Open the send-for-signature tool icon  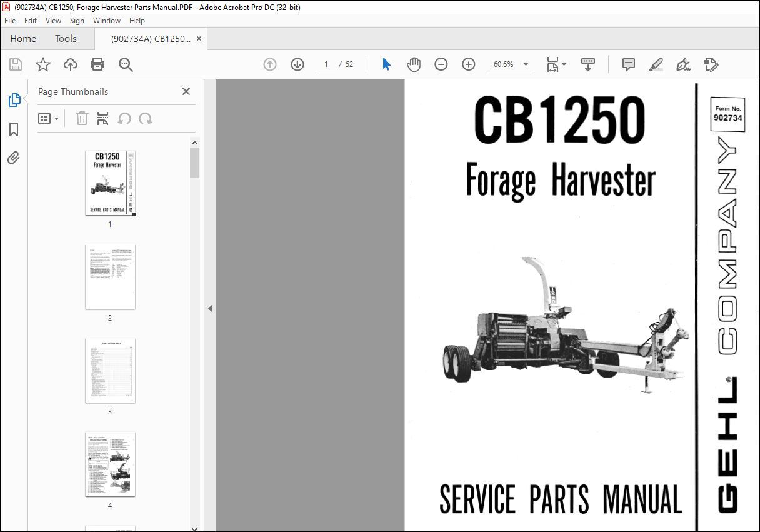tap(711, 64)
